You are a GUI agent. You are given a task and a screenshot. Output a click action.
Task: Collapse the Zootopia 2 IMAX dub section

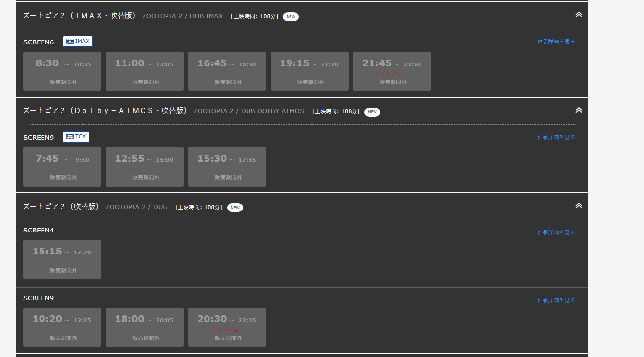coord(579,15)
